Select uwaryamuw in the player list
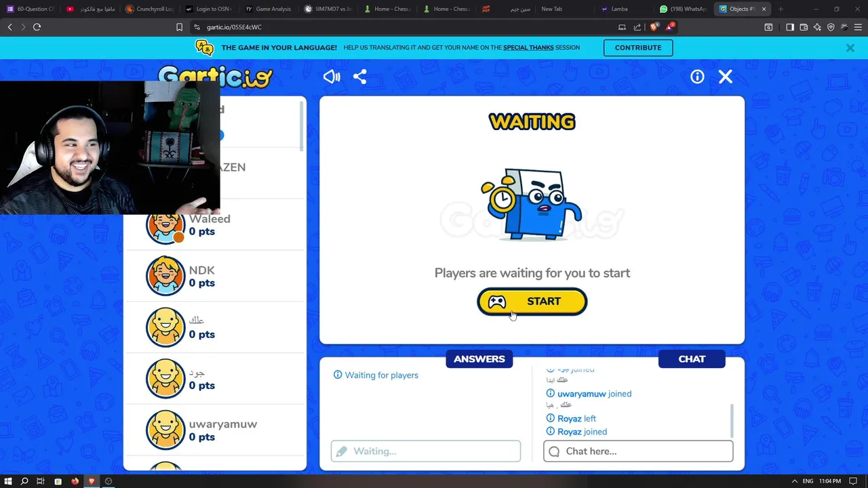The image size is (868, 488). coord(223,424)
